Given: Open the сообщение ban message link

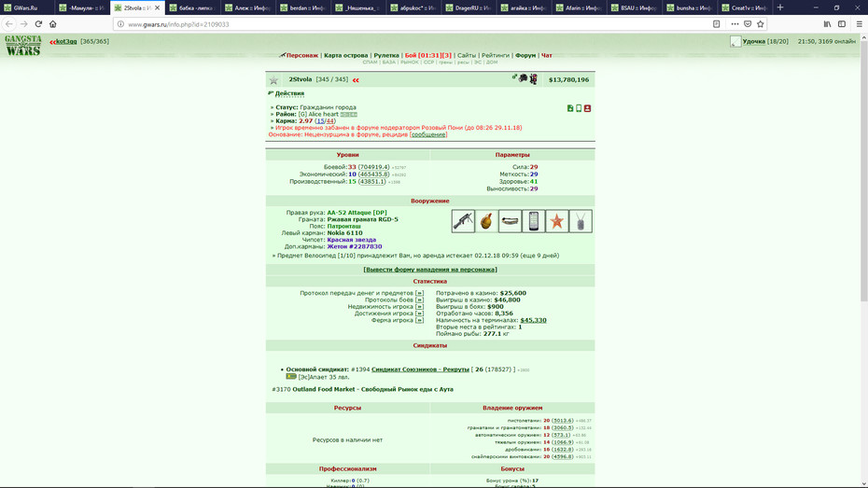Looking at the screenshot, I should 427,134.
